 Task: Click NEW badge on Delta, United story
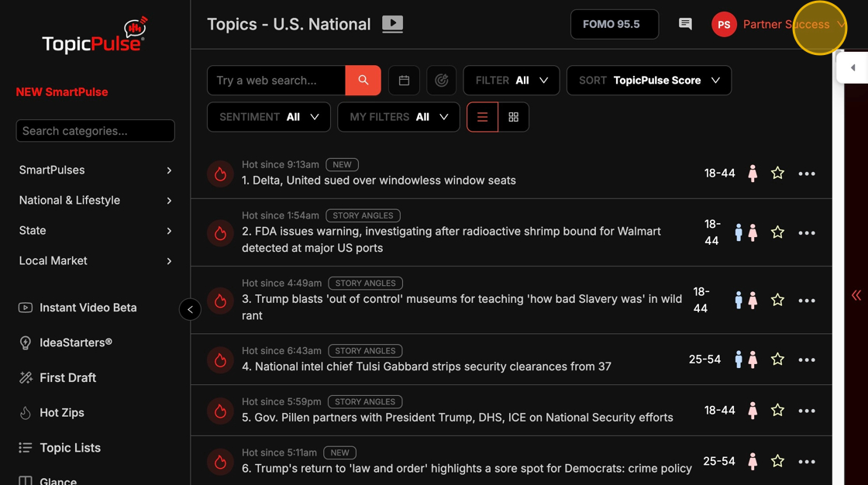point(342,164)
